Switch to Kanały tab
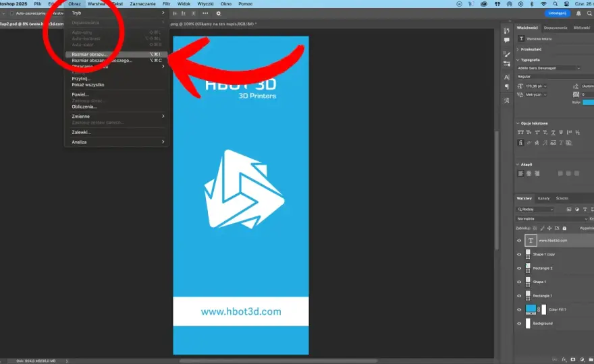This screenshot has height=364, width=594. click(x=543, y=198)
